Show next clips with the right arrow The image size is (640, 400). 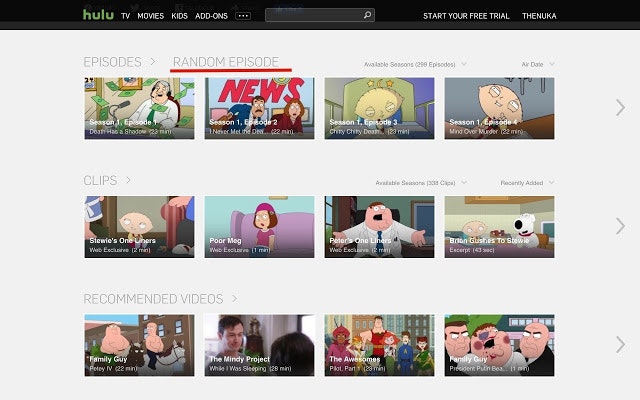point(620,226)
